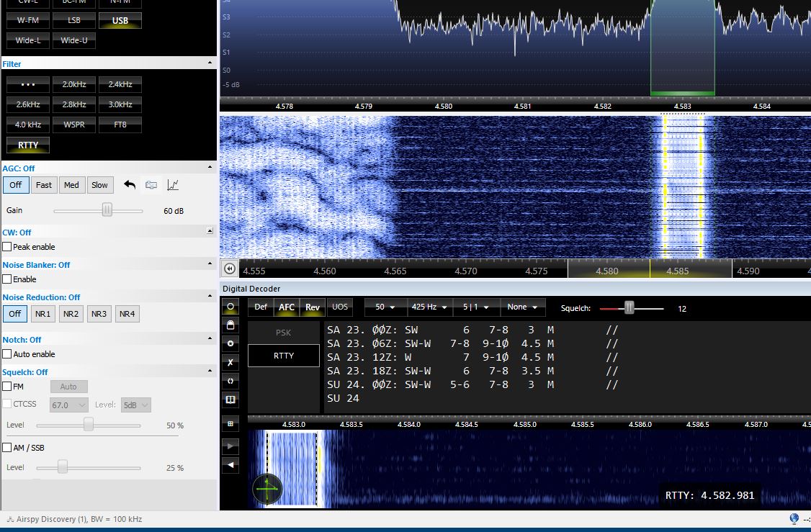
Task: Click the left-pointing triangle in decoder sidebar
Action: tap(230, 465)
